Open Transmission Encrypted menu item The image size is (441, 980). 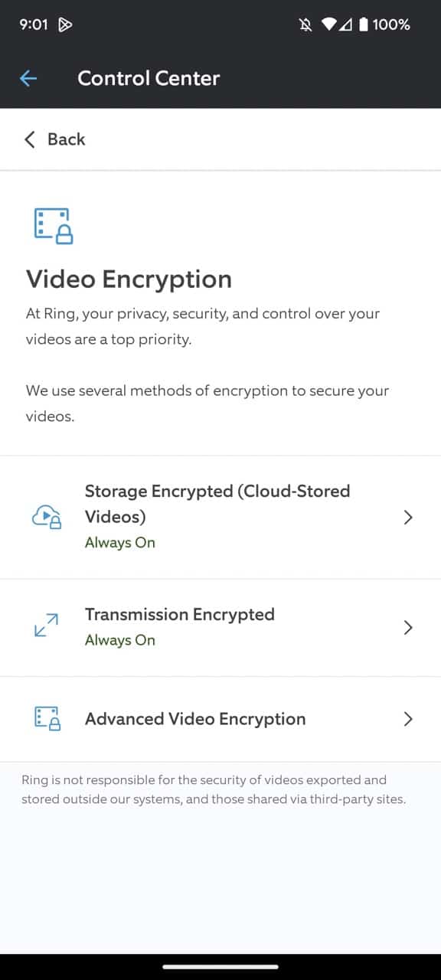point(220,628)
